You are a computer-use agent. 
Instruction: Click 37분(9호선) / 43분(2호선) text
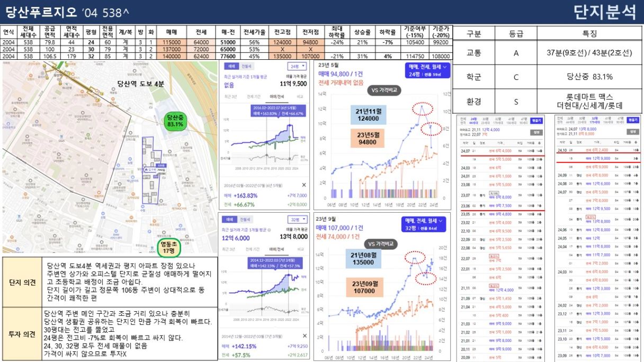(589, 53)
